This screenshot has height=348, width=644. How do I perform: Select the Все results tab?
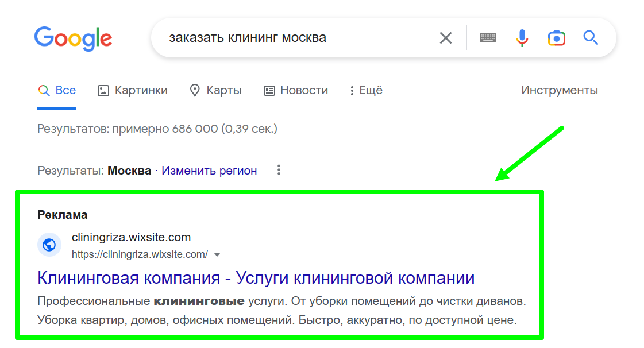tap(57, 90)
